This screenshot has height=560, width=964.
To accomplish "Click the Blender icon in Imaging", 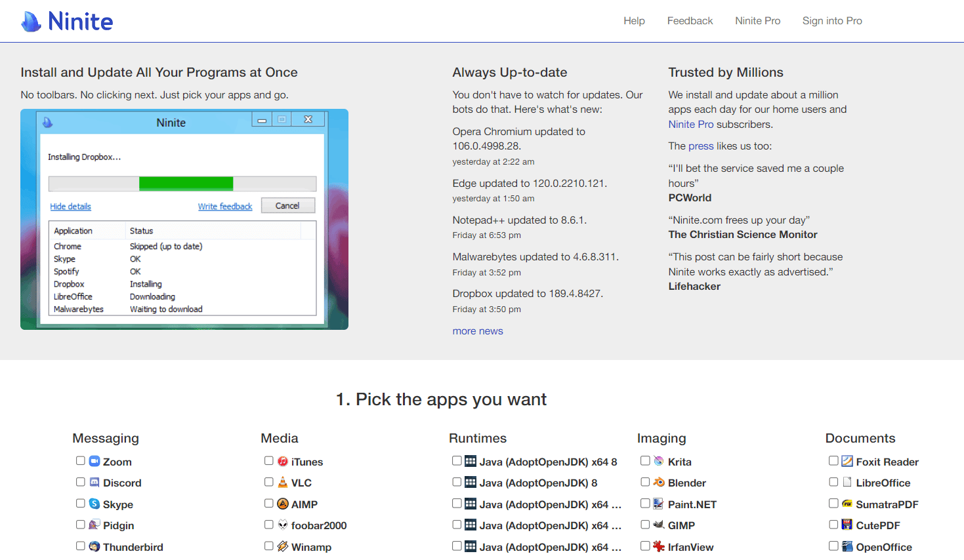I will tap(659, 482).
